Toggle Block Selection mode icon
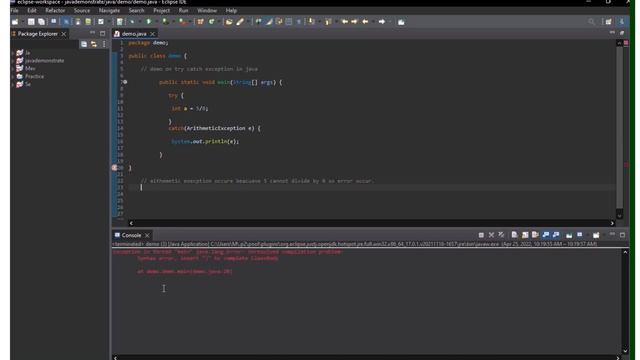 (289, 22)
